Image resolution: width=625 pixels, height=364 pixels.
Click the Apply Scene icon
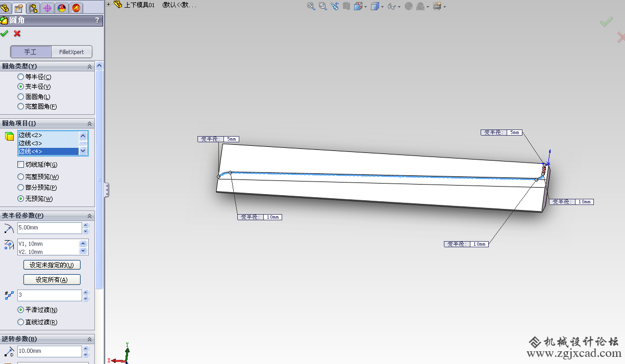(420, 6)
